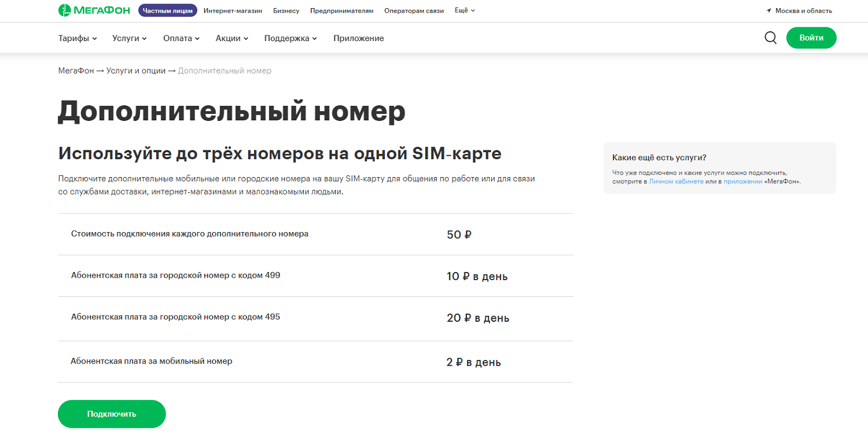
Task: Click heading Используйте до трёх номеров
Action: pos(280,153)
